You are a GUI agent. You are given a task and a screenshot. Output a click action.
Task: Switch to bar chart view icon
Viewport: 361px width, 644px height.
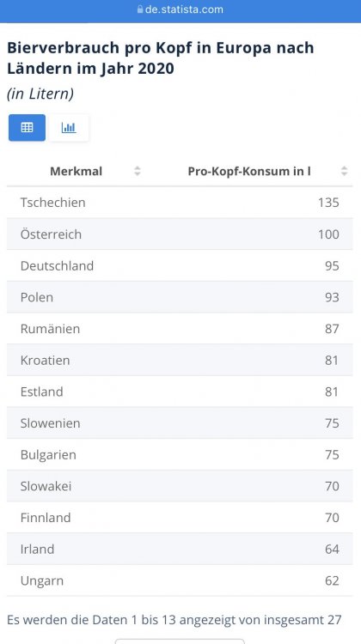[x=69, y=128]
